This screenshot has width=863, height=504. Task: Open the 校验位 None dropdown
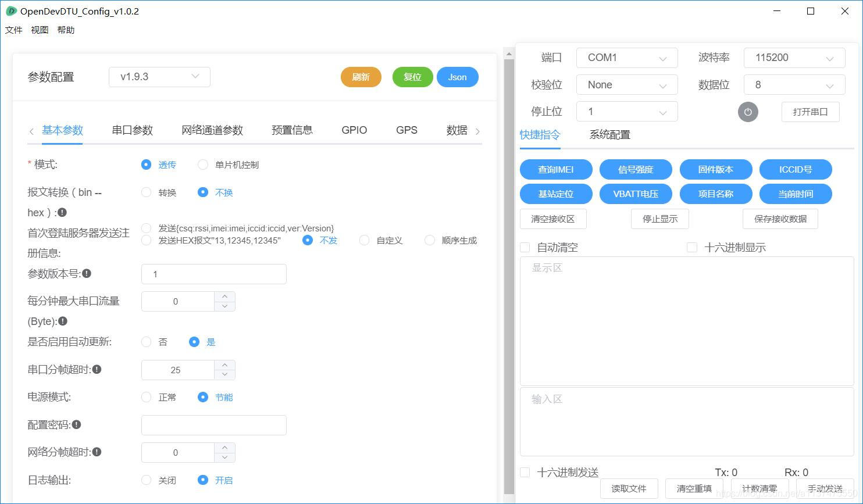pos(627,85)
